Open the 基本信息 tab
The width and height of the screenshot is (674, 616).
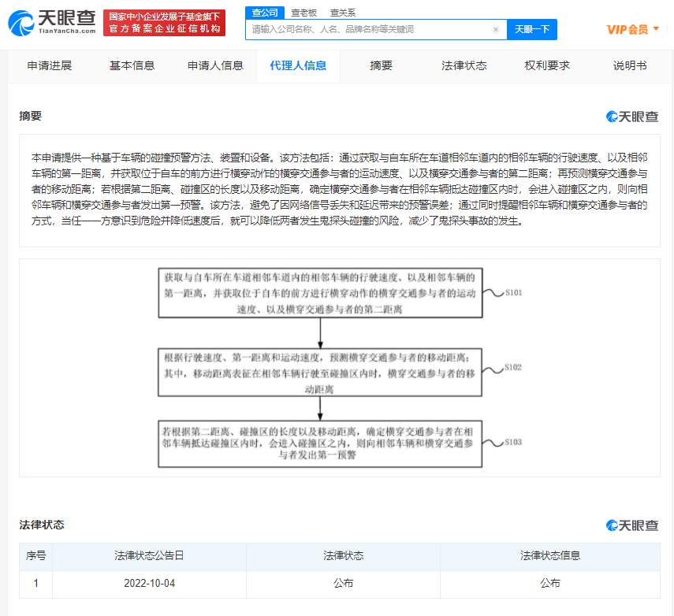[x=132, y=65]
